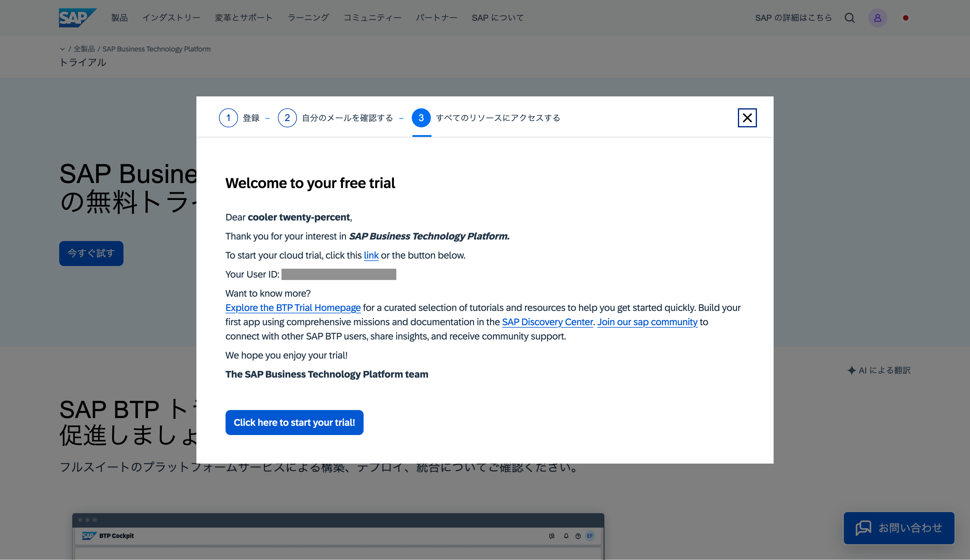970x560 pixels.
Task: Open the 製品 menu
Action: point(119,18)
